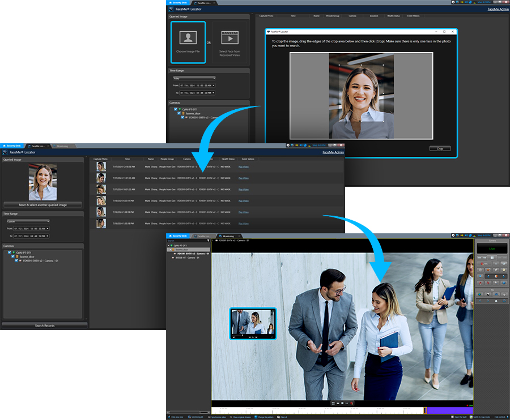Image resolution: width=510 pixels, height=420 pixels.
Task: Switch to Monitoring tab above live camera view
Action: click(x=228, y=235)
